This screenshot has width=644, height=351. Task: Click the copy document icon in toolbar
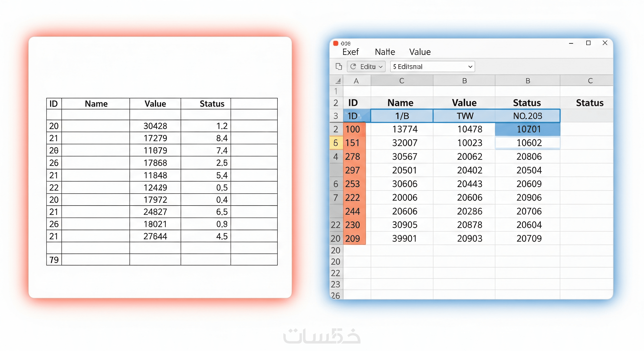339,66
